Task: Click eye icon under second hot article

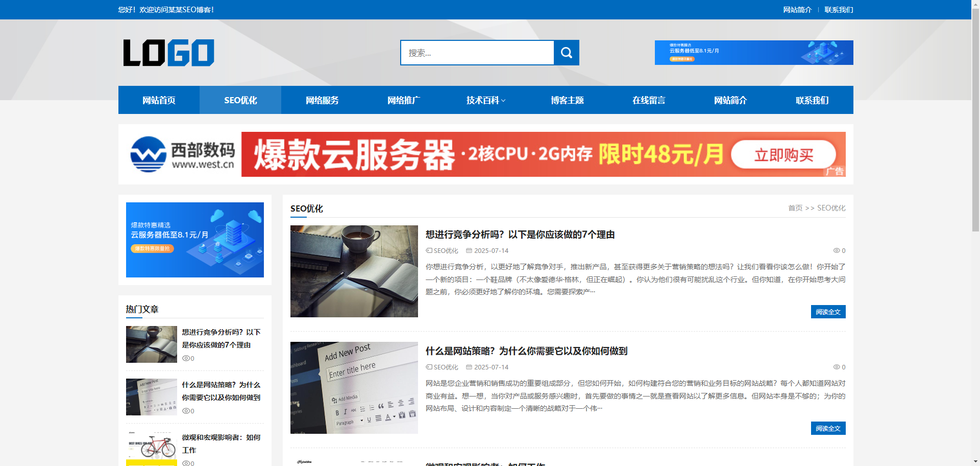Action: pyautogui.click(x=186, y=411)
